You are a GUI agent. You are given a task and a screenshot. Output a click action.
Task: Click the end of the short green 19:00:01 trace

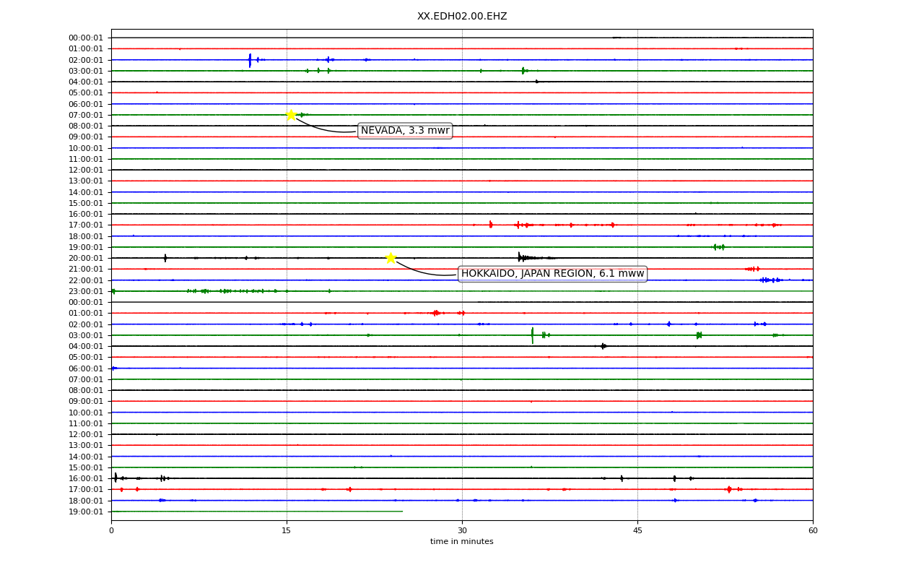(403, 512)
